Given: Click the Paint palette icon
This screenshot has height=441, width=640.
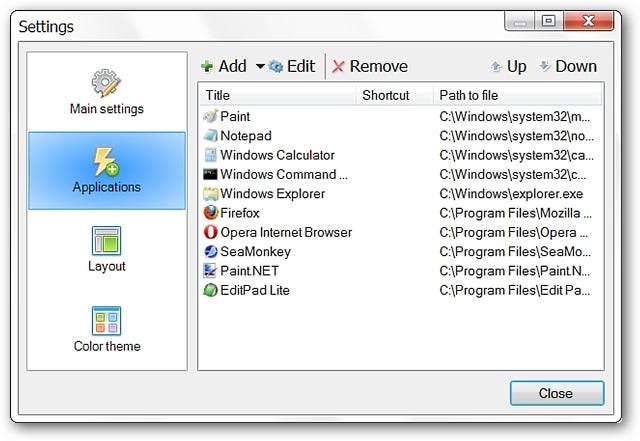Looking at the screenshot, I should coord(210,116).
